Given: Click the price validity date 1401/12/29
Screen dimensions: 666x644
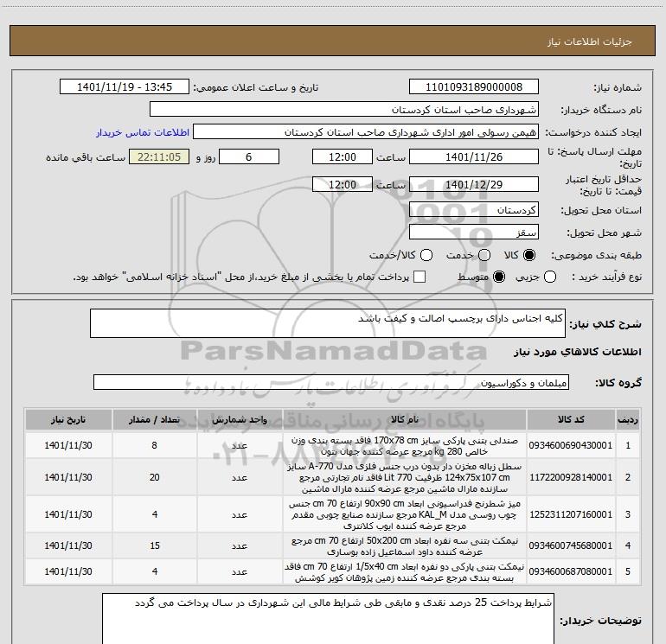Looking at the screenshot, I should (x=474, y=184).
